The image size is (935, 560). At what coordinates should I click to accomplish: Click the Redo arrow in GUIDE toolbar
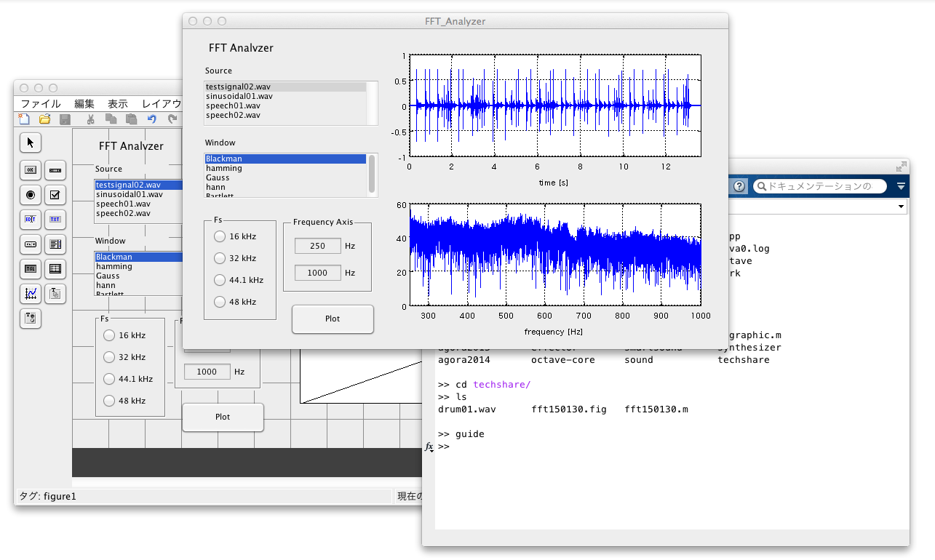(172, 119)
